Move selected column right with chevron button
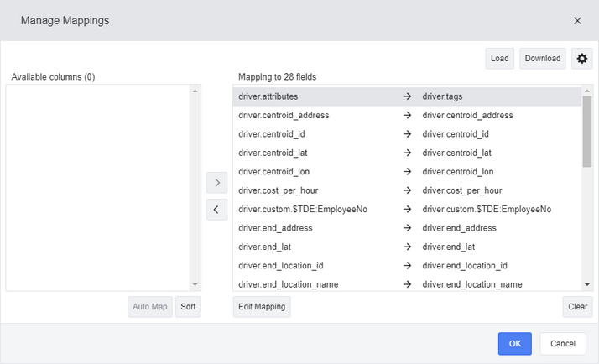The image size is (599, 364). click(217, 183)
